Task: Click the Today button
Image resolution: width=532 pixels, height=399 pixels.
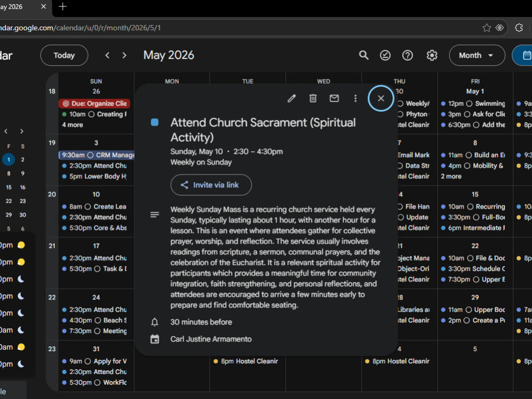Action: tap(64, 55)
